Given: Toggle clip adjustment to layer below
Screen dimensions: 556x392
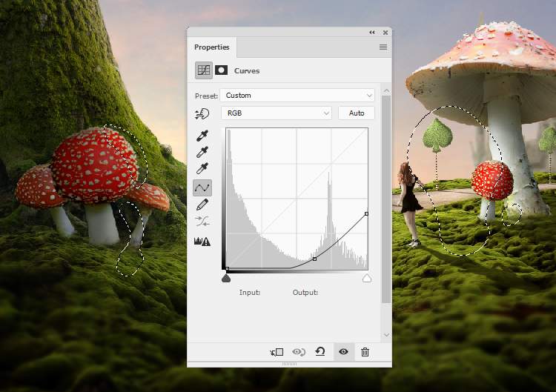Looking at the screenshot, I should [x=277, y=352].
